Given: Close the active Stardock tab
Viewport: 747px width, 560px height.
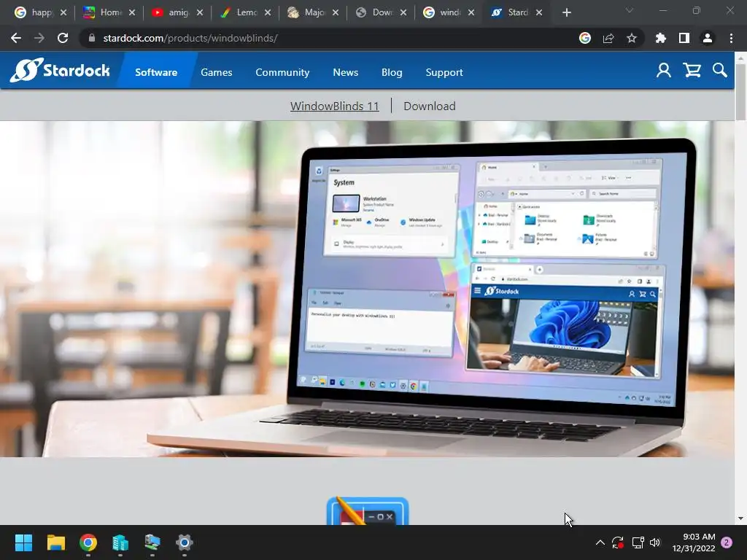Looking at the screenshot, I should (539, 12).
